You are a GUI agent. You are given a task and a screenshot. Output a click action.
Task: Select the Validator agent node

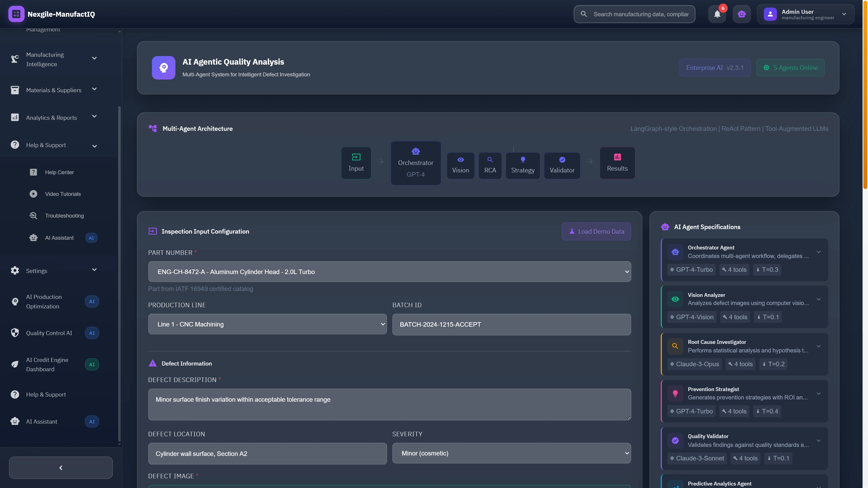[562, 165]
